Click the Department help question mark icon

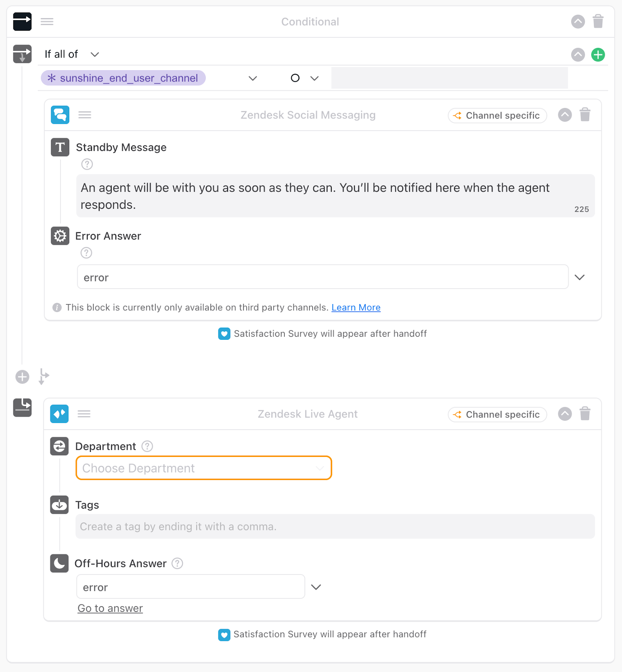point(147,446)
